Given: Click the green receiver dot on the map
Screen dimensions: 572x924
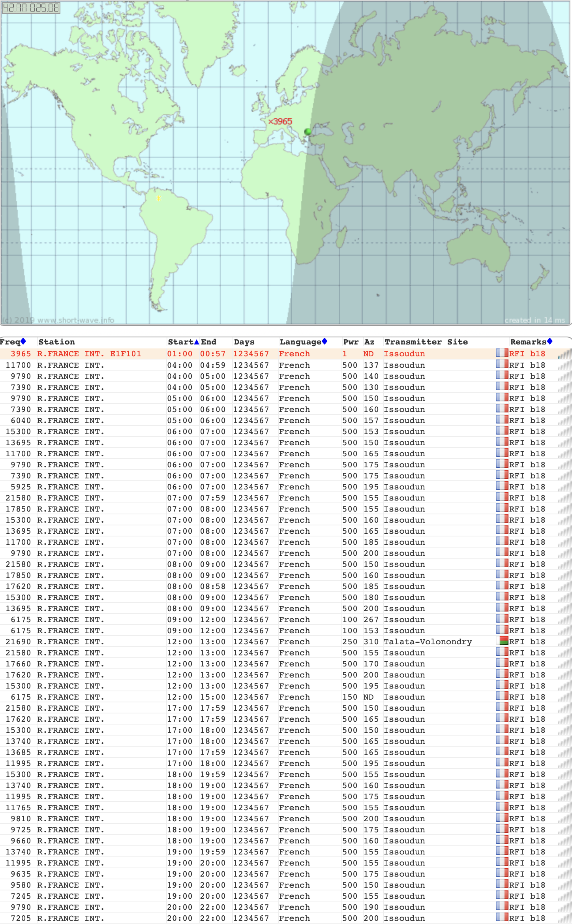Looking at the screenshot, I should click(x=308, y=132).
